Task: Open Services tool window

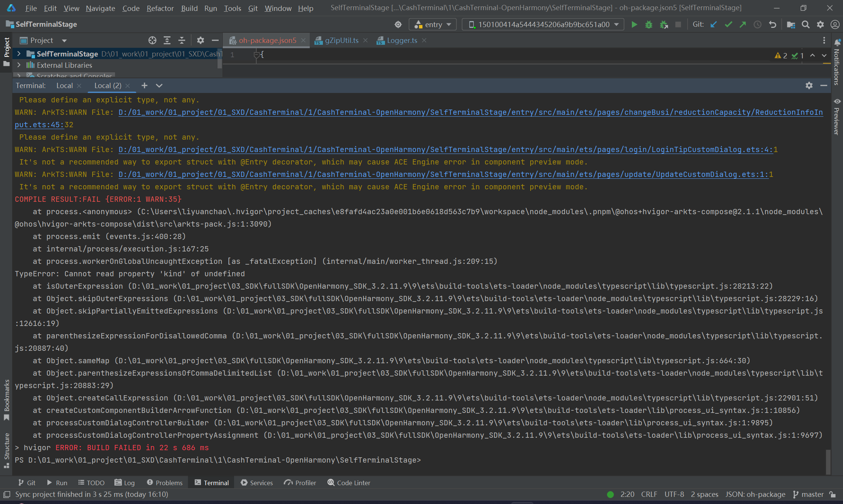Action: click(x=257, y=483)
